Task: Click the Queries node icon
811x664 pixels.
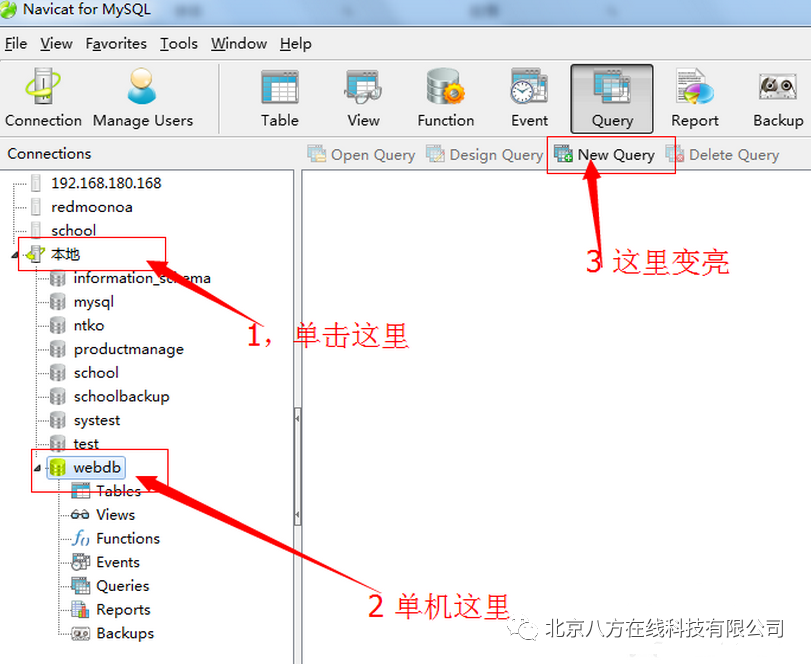Action: (81, 586)
